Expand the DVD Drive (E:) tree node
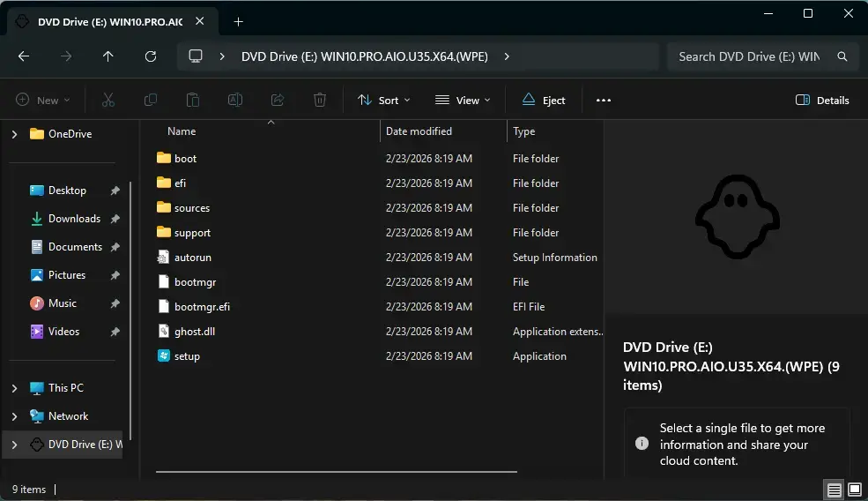 tap(14, 445)
